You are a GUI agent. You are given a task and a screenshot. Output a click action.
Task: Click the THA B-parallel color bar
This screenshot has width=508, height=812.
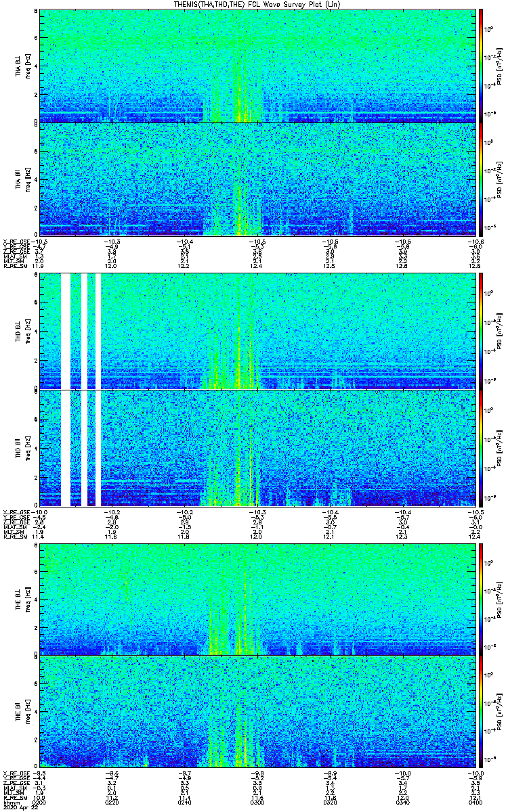tap(481, 179)
